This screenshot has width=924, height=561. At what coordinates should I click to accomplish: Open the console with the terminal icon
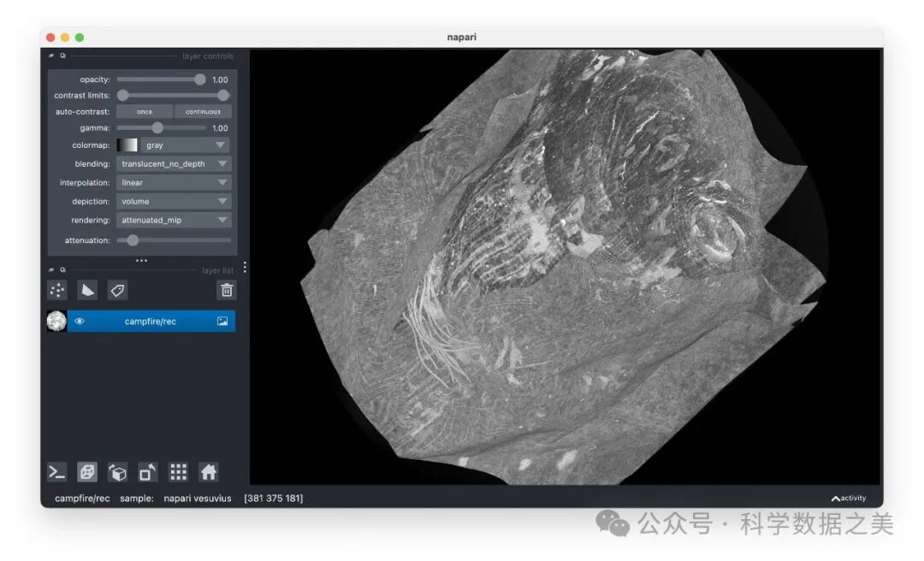click(x=56, y=472)
